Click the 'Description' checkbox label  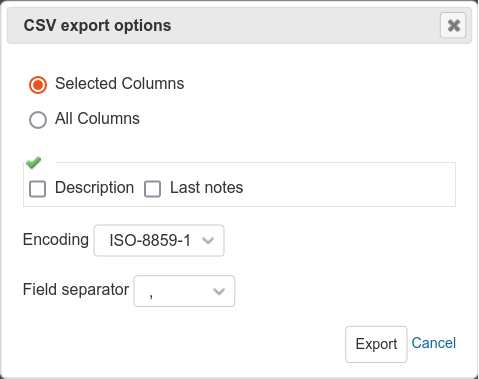[95, 187]
